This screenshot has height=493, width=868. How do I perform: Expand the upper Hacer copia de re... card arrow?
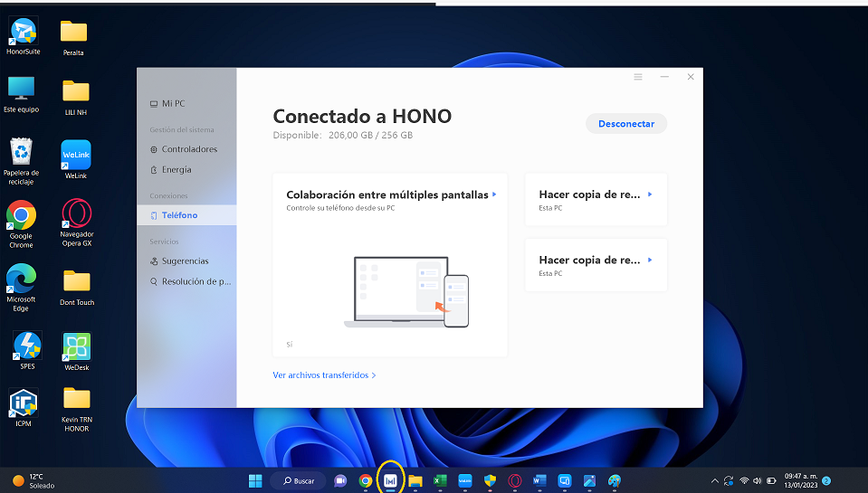[650, 194]
